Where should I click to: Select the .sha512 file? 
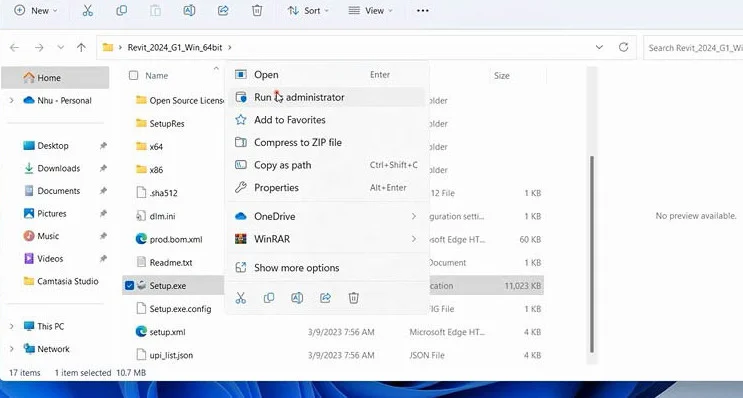163,193
